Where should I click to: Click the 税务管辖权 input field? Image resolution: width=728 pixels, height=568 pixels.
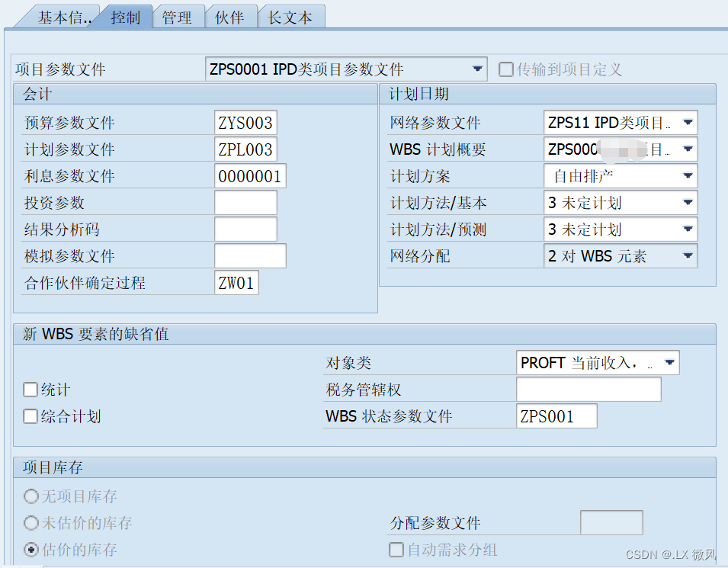point(588,389)
